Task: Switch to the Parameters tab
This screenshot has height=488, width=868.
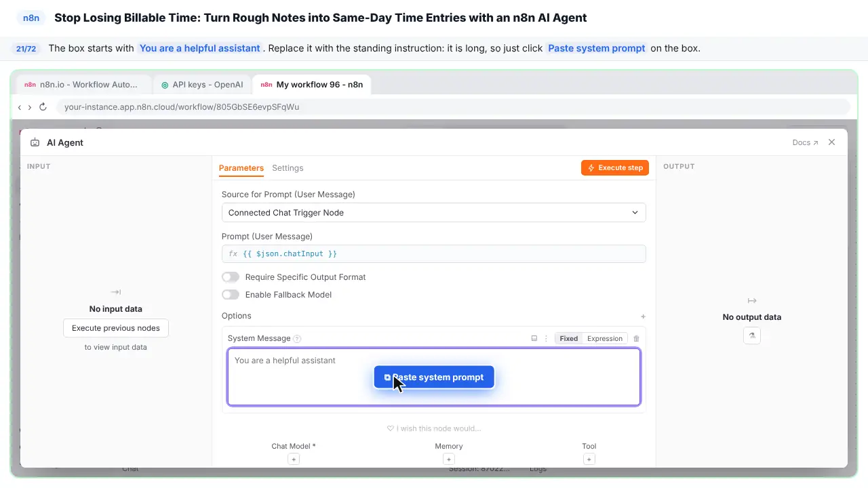Action: pos(241,168)
